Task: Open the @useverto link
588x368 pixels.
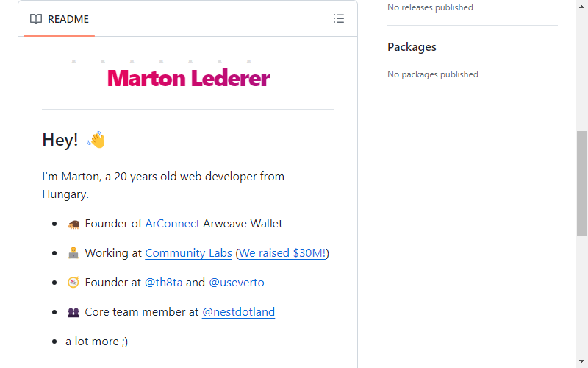Action: coord(236,282)
